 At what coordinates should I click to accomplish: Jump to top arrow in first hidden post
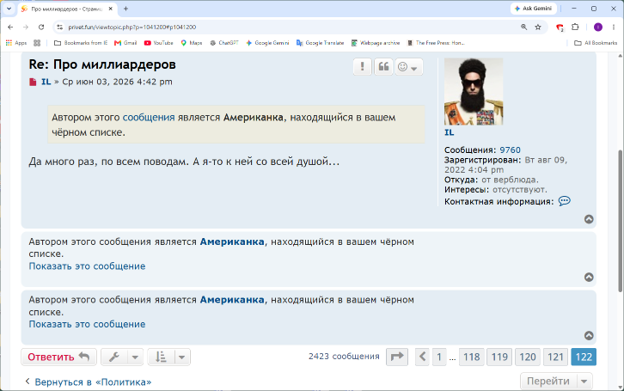(589, 277)
